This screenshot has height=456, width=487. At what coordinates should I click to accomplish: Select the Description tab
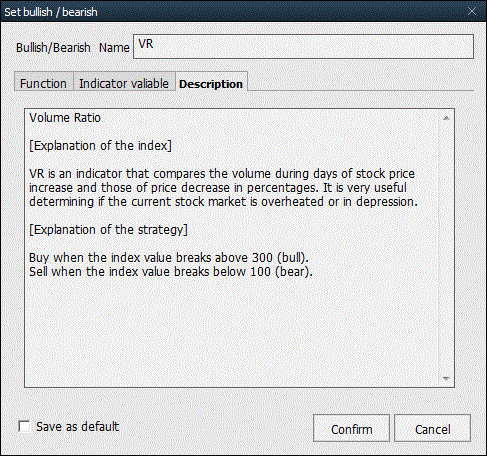pos(211,84)
